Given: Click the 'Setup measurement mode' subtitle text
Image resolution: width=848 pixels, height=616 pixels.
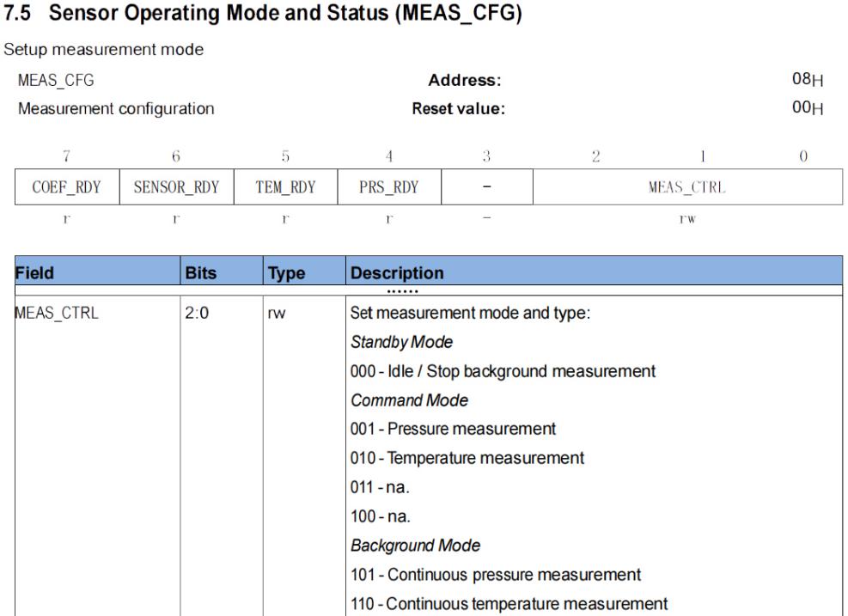Looking at the screenshot, I should tap(104, 51).
